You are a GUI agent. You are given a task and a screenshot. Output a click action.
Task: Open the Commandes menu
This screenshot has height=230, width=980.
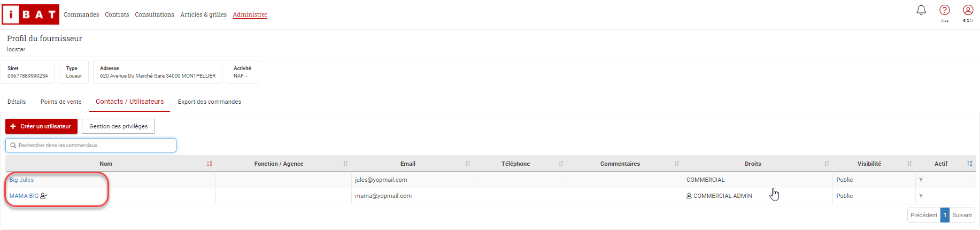(81, 14)
